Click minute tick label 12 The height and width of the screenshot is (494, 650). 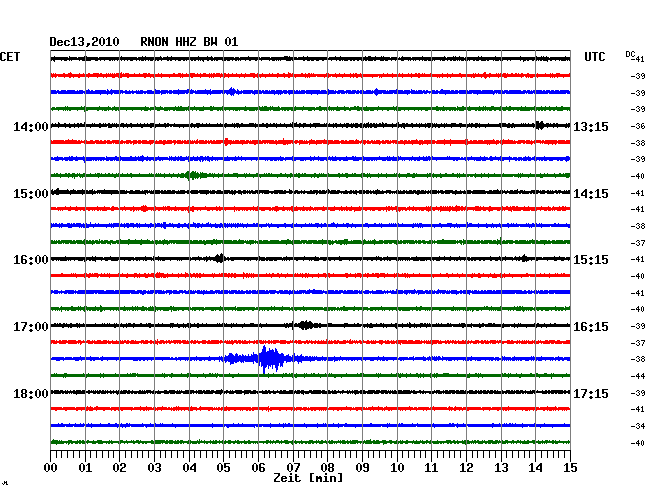pyautogui.click(x=466, y=468)
